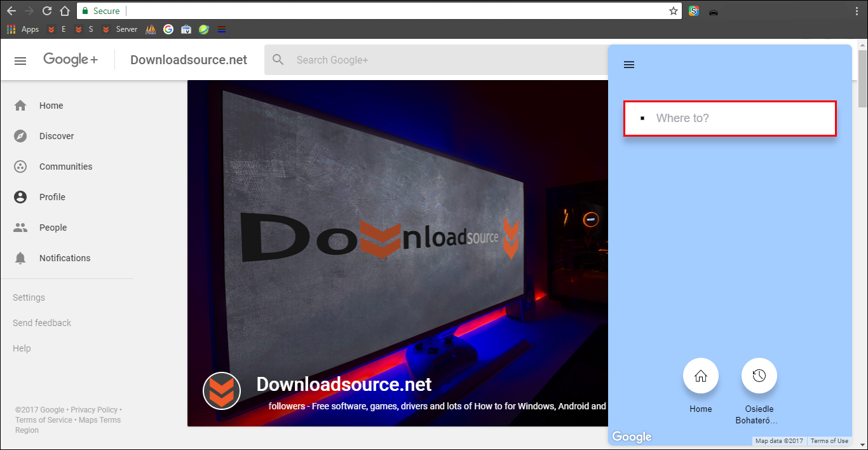868x450 pixels.
Task: Open Settings in the sidebar
Action: [x=29, y=297]
